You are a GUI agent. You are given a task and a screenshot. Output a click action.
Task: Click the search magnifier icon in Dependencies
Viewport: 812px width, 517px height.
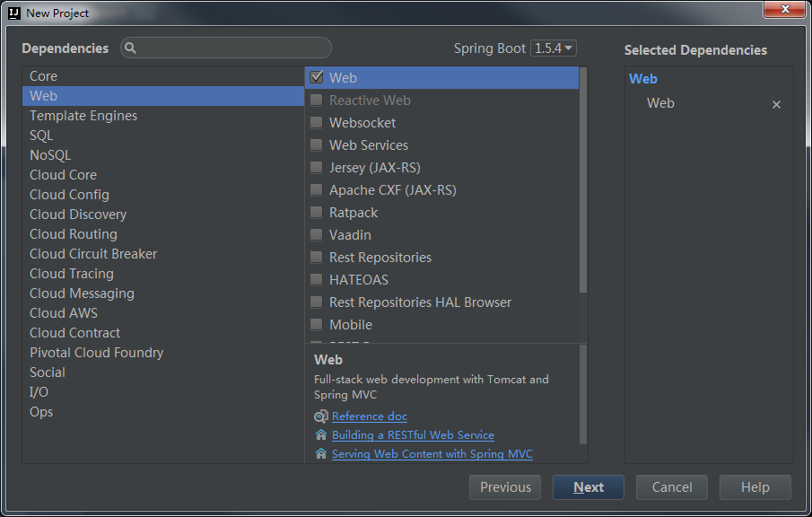[130, 48]
